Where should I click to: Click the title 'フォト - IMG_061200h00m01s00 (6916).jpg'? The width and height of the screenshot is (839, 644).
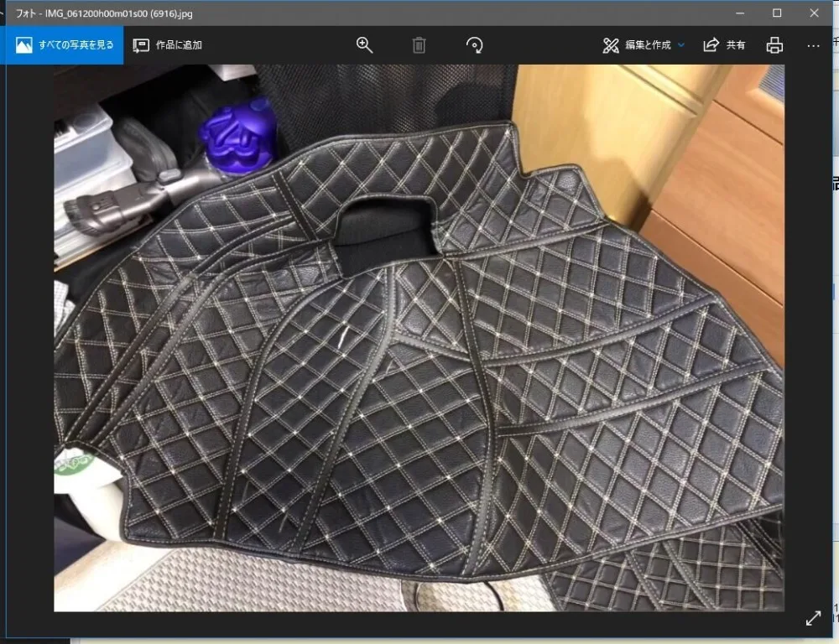click(104, 14)
